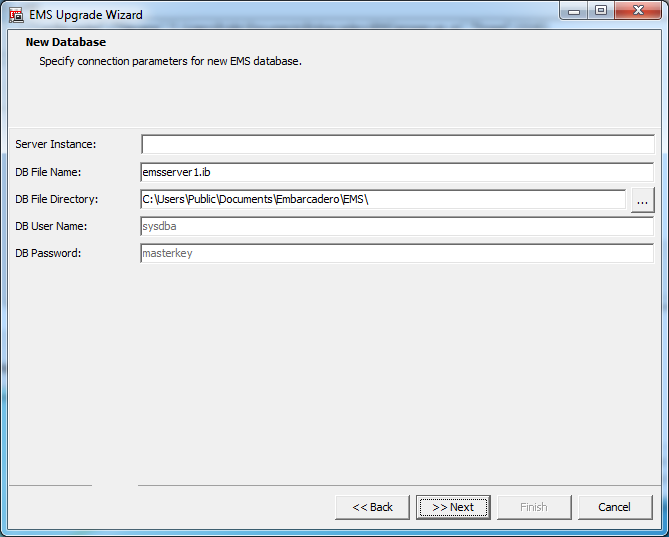Click the Server Instance input field

point(398,144)
